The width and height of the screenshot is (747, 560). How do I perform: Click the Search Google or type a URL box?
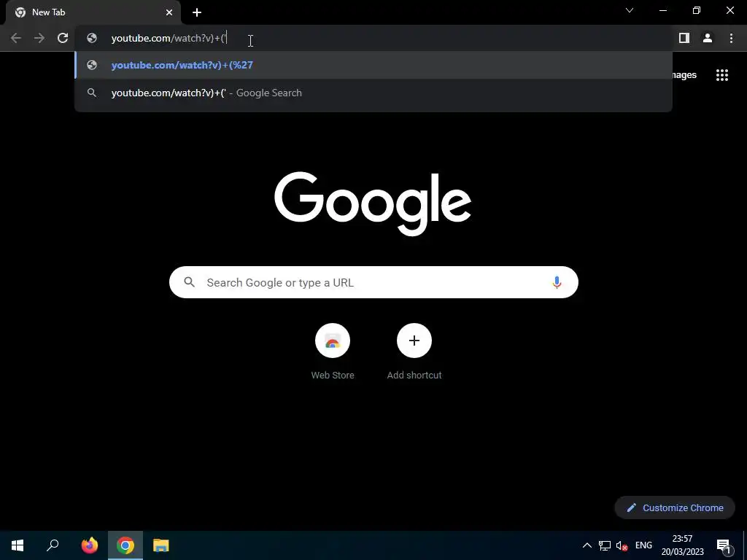[x=373, y=282]
